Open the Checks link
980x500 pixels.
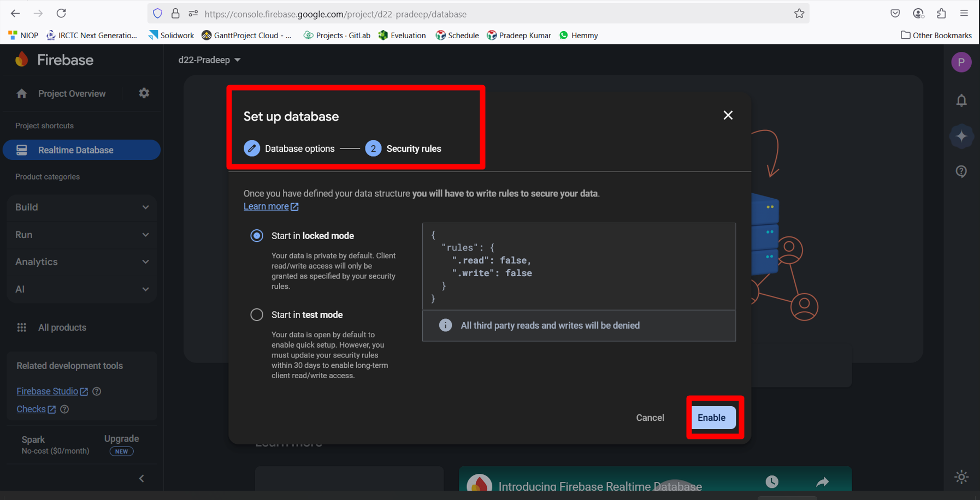point(36,409)
